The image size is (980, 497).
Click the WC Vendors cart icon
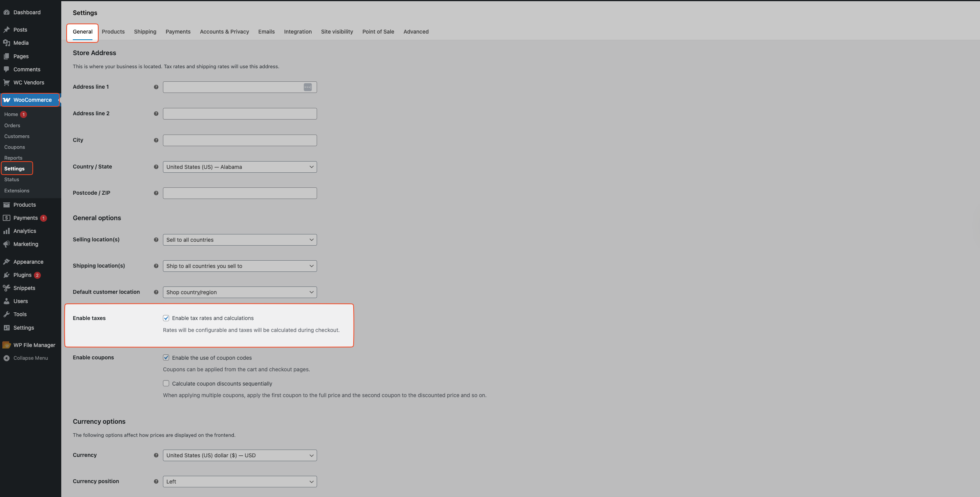click(x=7, y=83)
